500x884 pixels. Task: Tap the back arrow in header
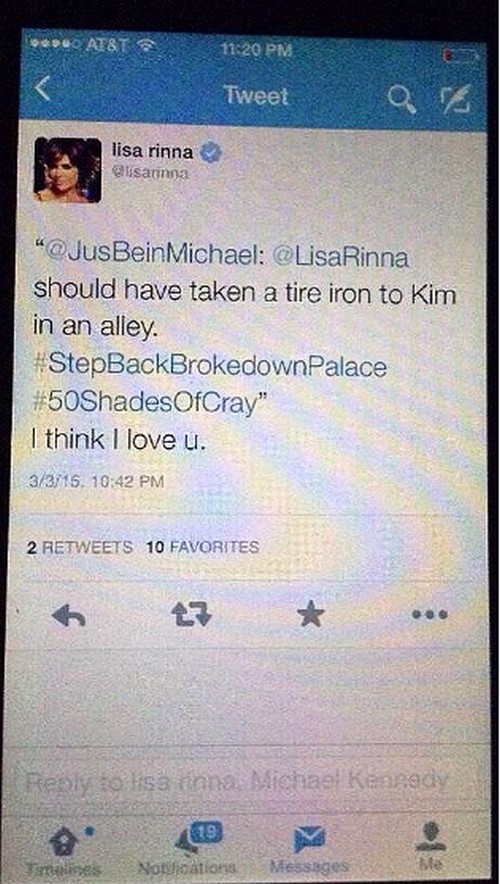45,91
